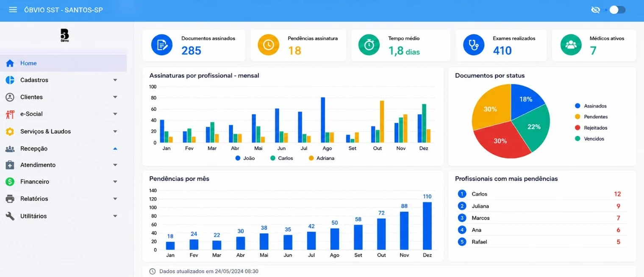This screenshot has height=277, width=644.
Task: Click the Utilitários wrench icon
Action: pyautogui.click(x=10, y=216)
